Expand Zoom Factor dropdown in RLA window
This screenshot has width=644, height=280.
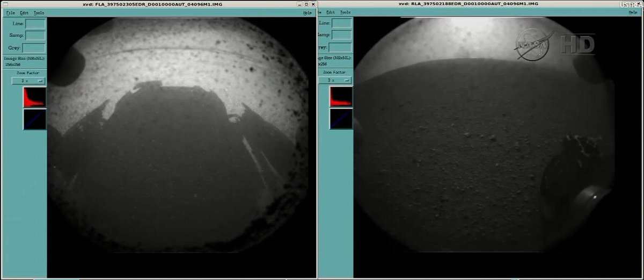(x=335, y=81)
